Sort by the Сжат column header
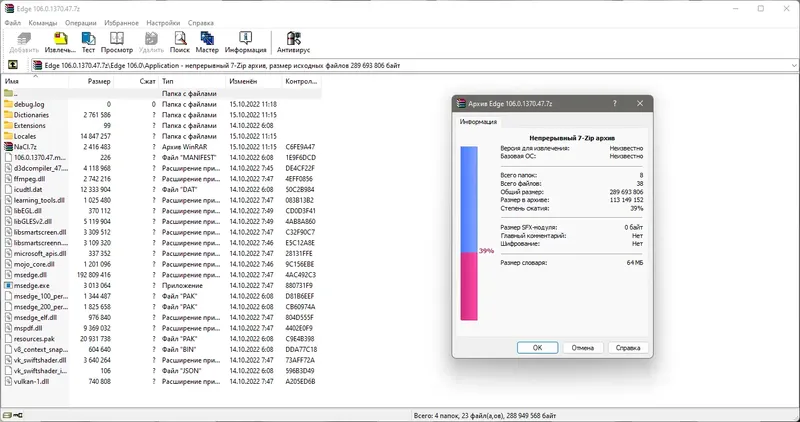 coord(136,81)
